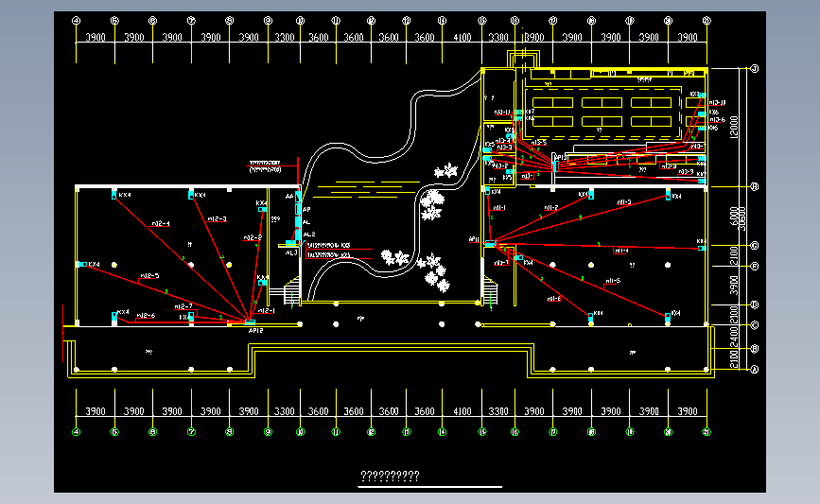Click the drawing title question-mark text

(x=390, y=476)
